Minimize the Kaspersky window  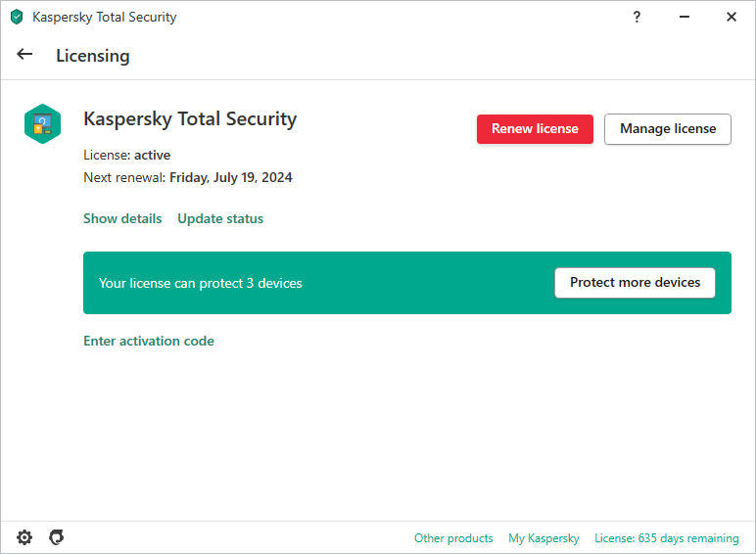pyautogui.click(x=684, y=17)
